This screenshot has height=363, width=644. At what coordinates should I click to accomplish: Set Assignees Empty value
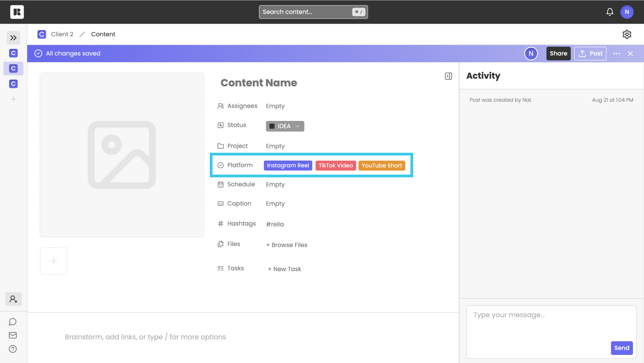(275, 106)
